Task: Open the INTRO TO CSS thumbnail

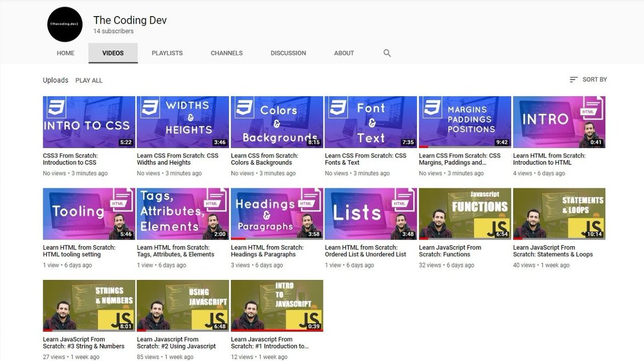Action: (89, 122)
